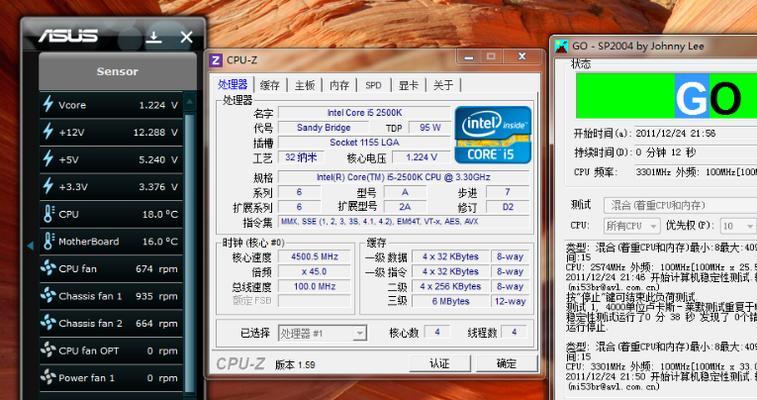Click the CPU fan icon
Screen dimensions: 757x400
(x=48, y=268)
